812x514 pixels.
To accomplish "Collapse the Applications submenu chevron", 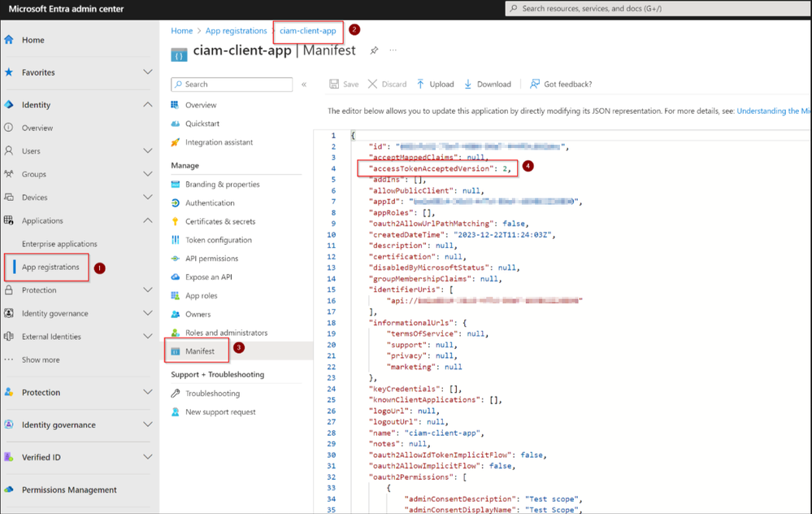I will [148, 220].
